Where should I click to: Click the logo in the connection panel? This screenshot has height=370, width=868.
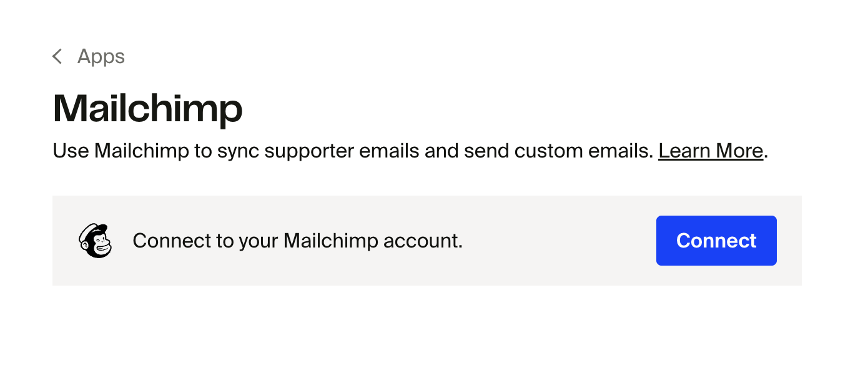click(x=96, y=241)
